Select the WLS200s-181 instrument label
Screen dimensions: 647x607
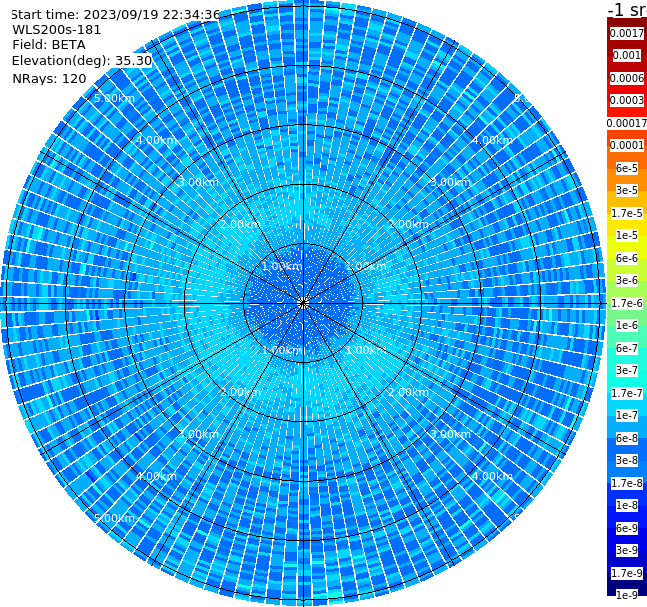tap(57, 30)
